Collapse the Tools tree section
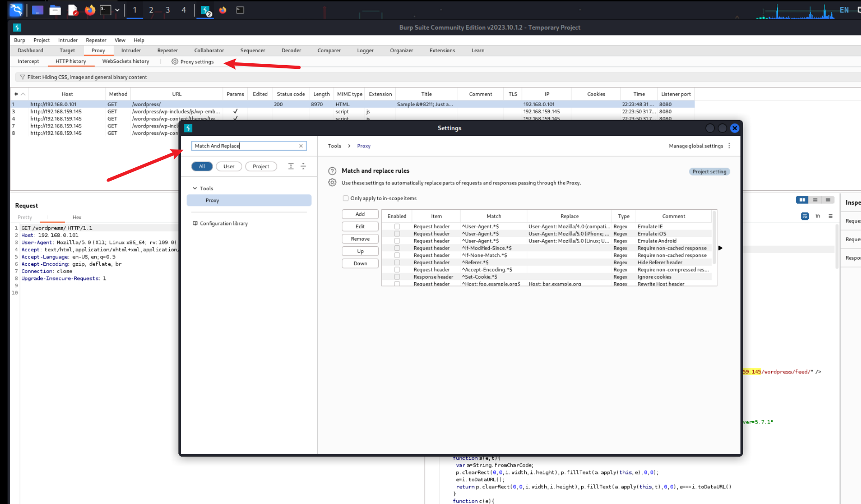The width and height of the screenshot is (861, 504). coord(195,188)
